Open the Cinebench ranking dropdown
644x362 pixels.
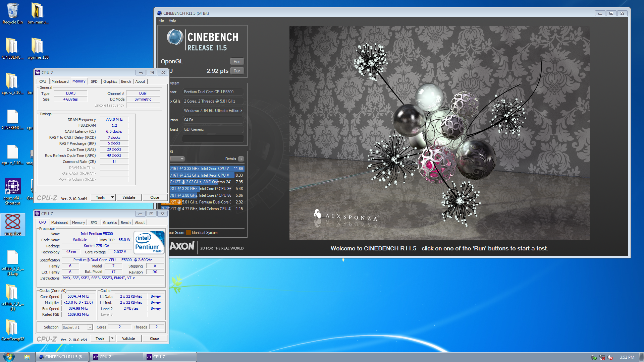click(177, 159)
